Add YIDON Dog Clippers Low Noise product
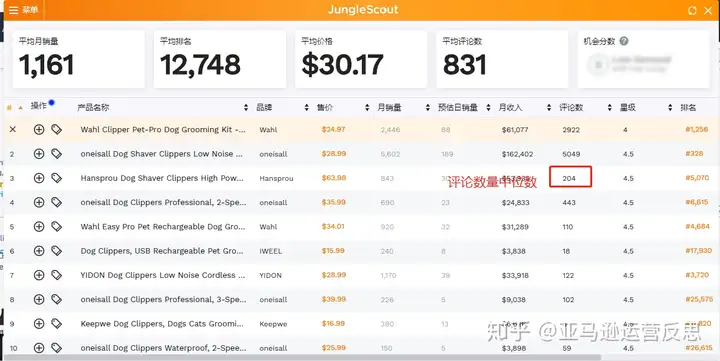Viewport: 720px width, 361px height. click(x=39, y=275)
